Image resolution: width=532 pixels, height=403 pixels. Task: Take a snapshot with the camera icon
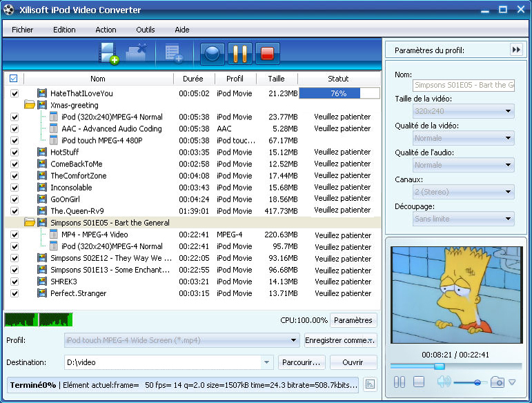click(x=497, y=382)
